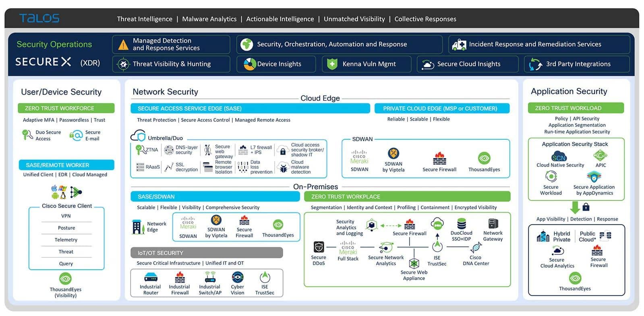This screenshot has height=316, width=644.
Task: Click the Threat row in Cisco Secure Client
Action: pos(66,252)
